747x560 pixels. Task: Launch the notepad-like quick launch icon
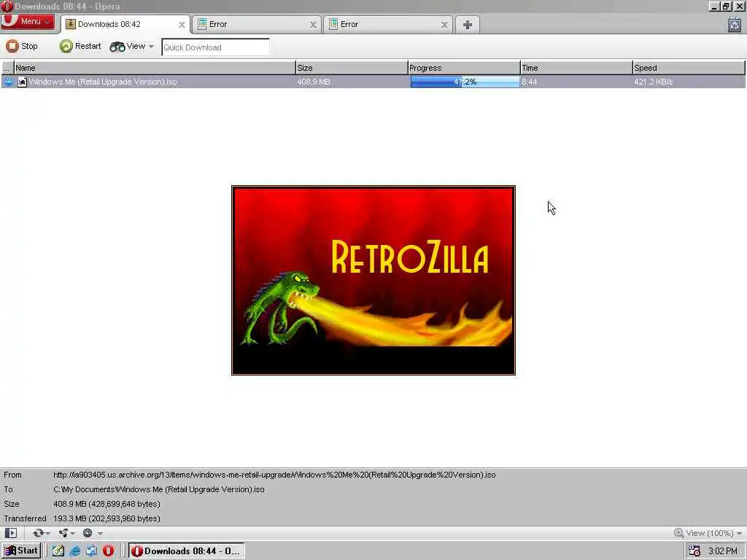coord(58,551)
